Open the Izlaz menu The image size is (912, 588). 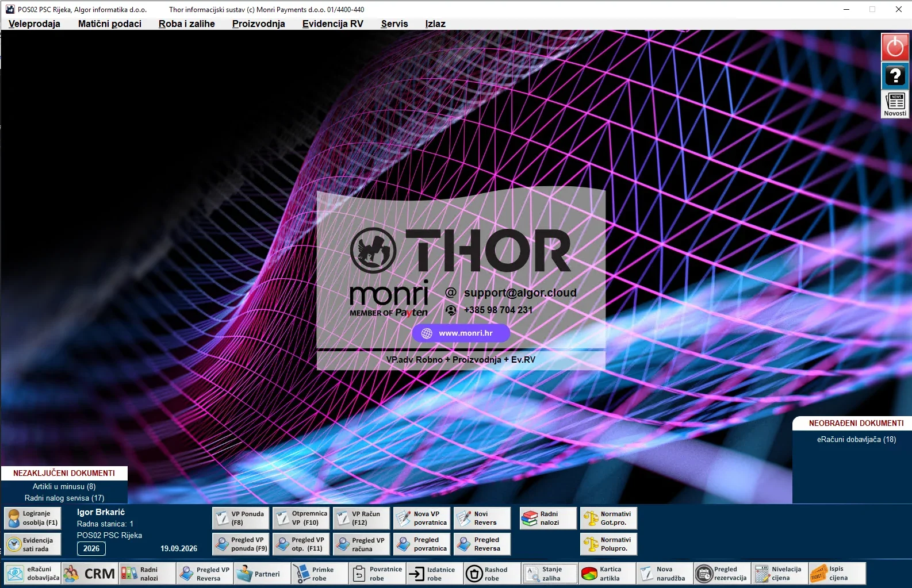pos(435,24)
